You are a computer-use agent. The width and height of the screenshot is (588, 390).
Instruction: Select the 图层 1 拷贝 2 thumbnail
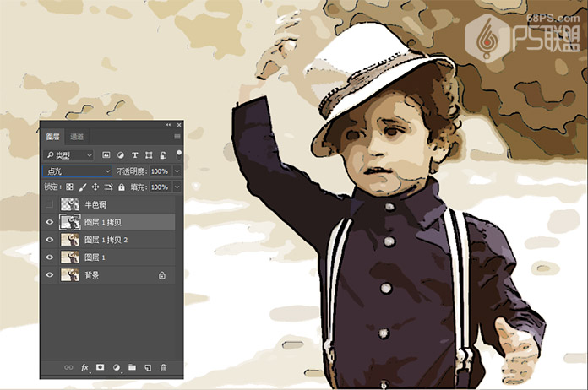pos(70,240)
